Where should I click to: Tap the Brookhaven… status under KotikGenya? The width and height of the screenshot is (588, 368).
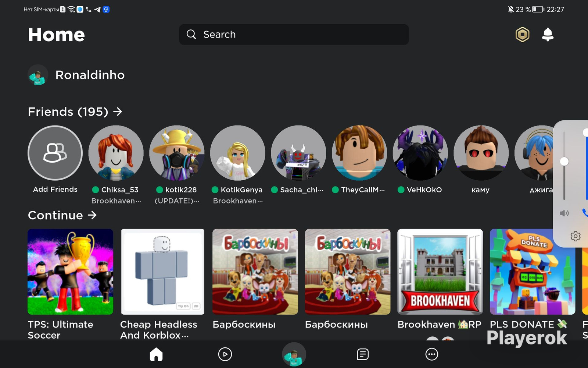pyautogui.click(x=238, y=201)
